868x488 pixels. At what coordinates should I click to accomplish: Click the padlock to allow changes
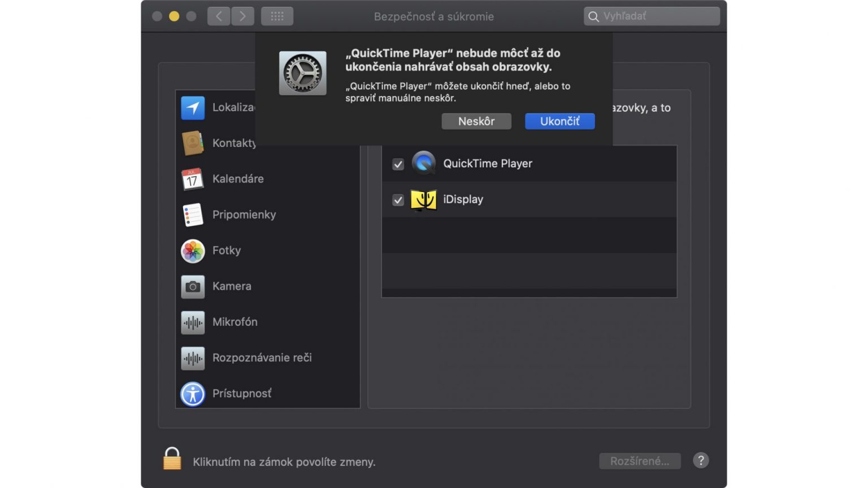[x=172, y=459]
